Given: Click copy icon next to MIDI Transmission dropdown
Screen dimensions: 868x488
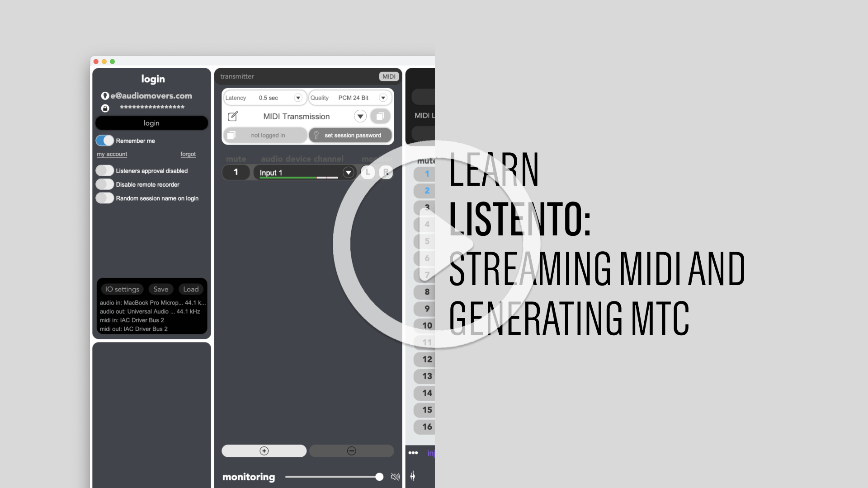Looking at the screenshot, I should (380, 117).
